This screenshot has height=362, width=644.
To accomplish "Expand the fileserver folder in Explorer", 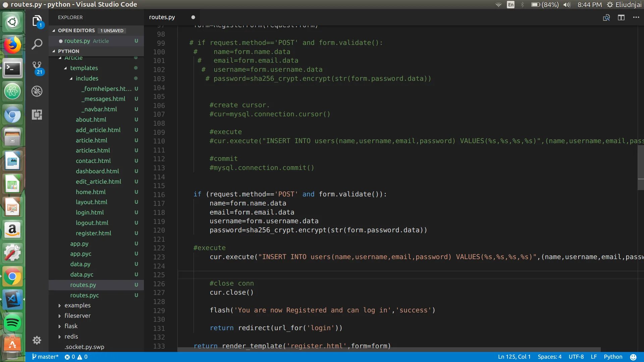I will (x=78, y=316).
